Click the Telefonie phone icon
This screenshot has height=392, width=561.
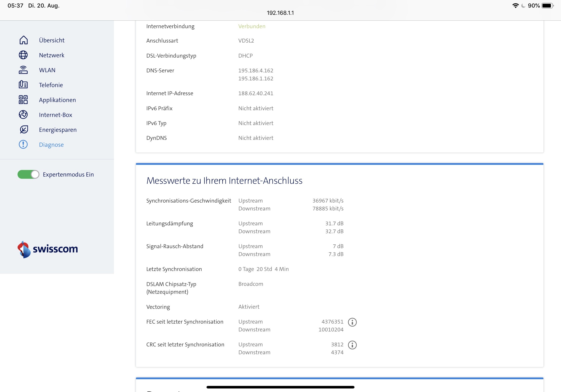pyautogui.click(x=23, y=85)
